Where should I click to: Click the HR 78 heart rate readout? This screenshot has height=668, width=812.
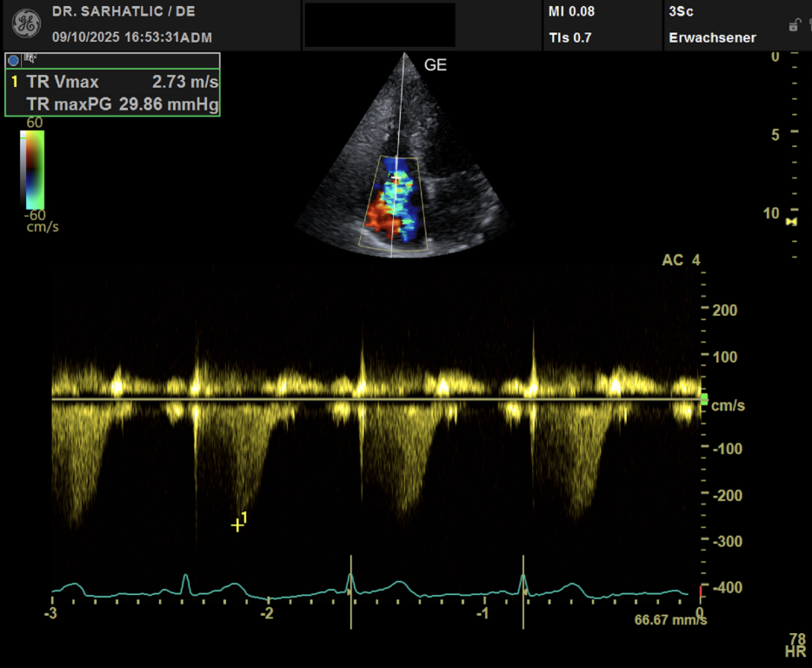[x=796, y=645]
